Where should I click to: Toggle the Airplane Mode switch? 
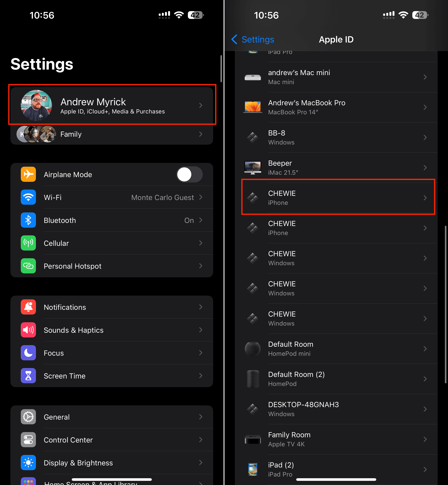coord(189,175)
